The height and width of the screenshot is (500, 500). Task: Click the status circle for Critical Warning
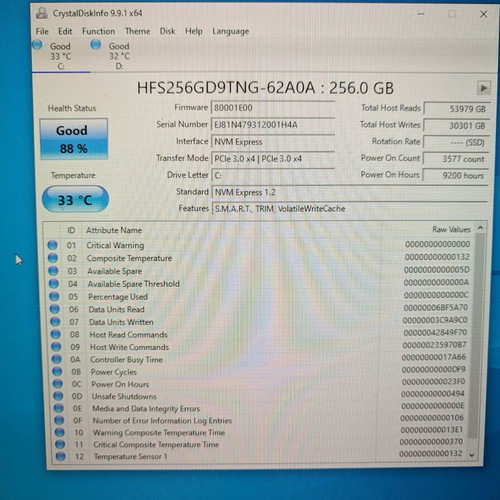click(x=52, y=245)
